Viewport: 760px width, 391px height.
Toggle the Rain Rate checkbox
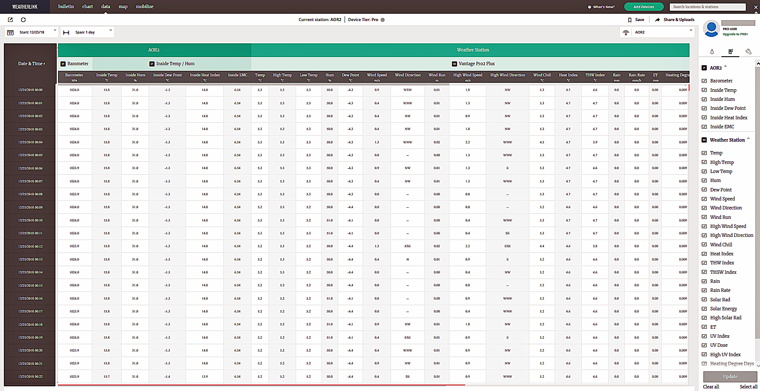[x=705, y=290]
